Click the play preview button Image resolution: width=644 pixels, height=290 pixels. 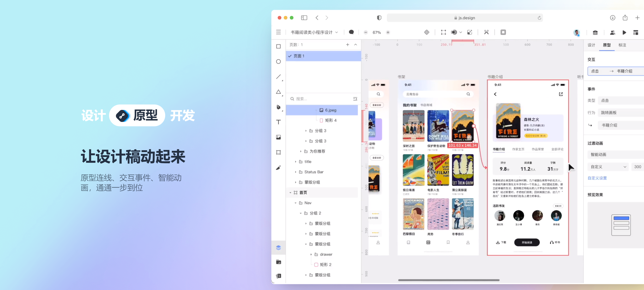[x=624, y=32]
